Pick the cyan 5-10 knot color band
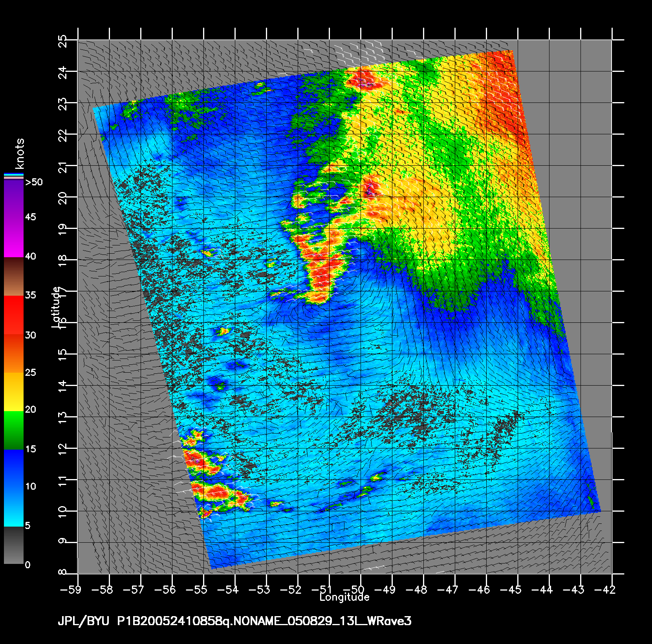The image size is (652, 644). tap(14, 507)
